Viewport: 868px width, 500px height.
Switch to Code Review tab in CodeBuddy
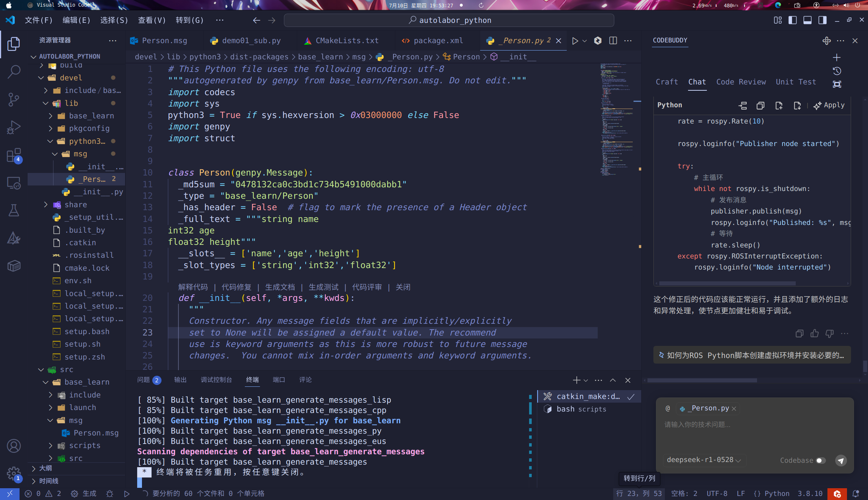tap(741, 82)
